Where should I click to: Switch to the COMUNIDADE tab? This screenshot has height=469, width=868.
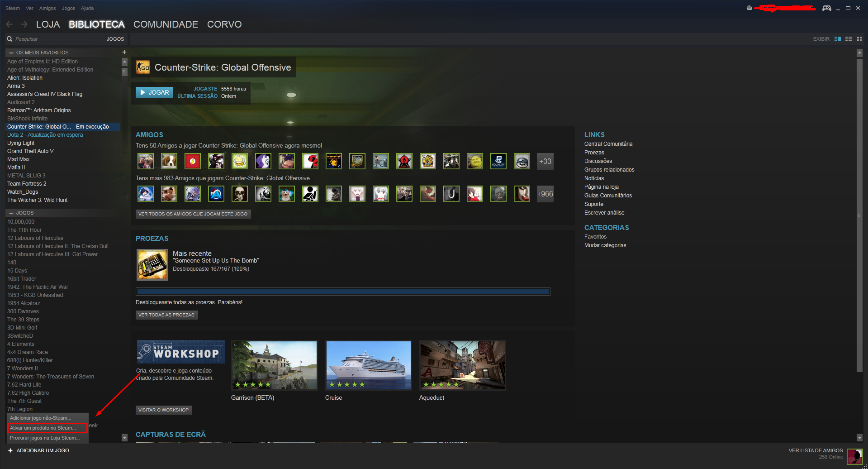(x=166, y=24)
